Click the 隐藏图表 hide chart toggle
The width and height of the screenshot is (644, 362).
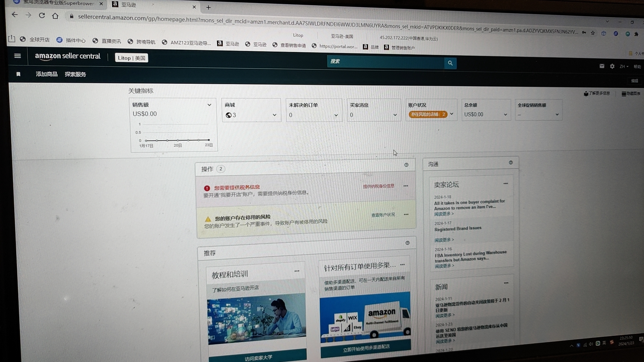pyautogui.click(x=631, y=94)
